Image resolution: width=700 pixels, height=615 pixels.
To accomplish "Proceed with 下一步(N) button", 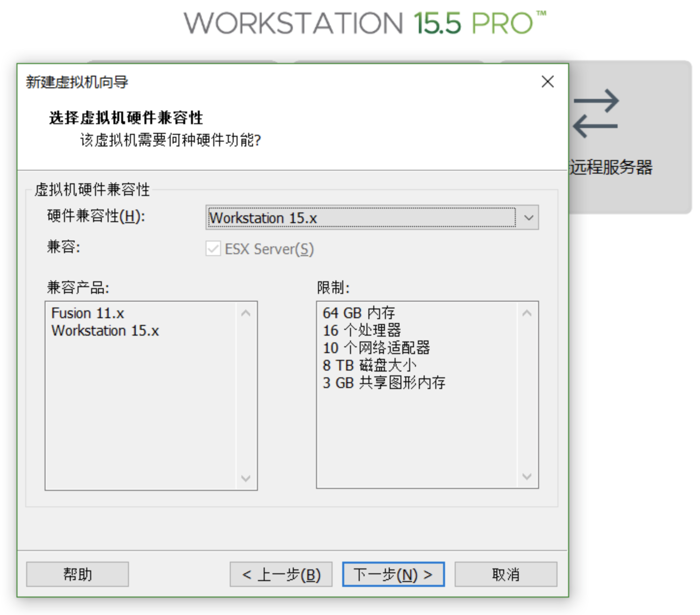I will (393, 575).
